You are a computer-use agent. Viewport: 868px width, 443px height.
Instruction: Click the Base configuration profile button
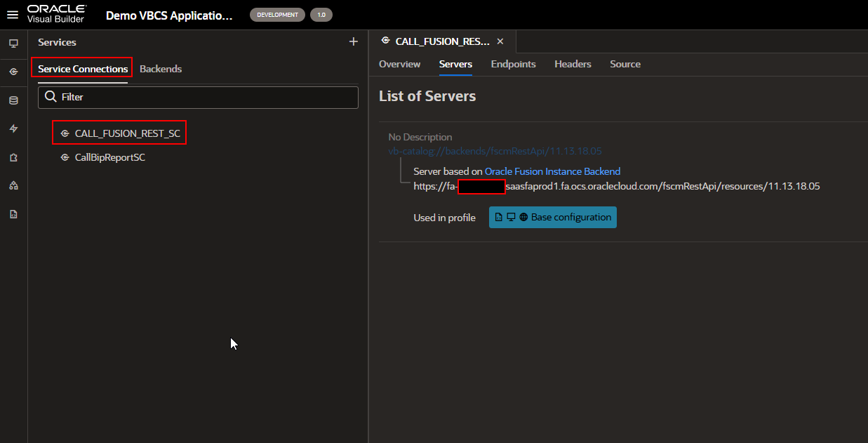click(553, 217)
